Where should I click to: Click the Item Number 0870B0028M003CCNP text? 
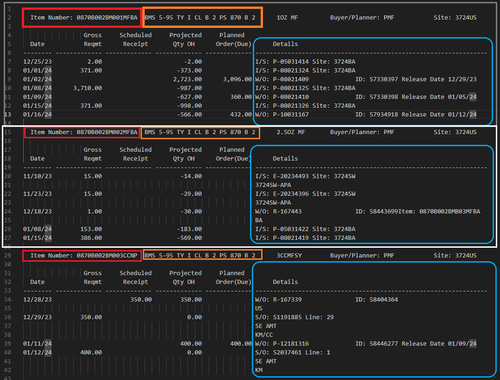(x=84, y=256)
